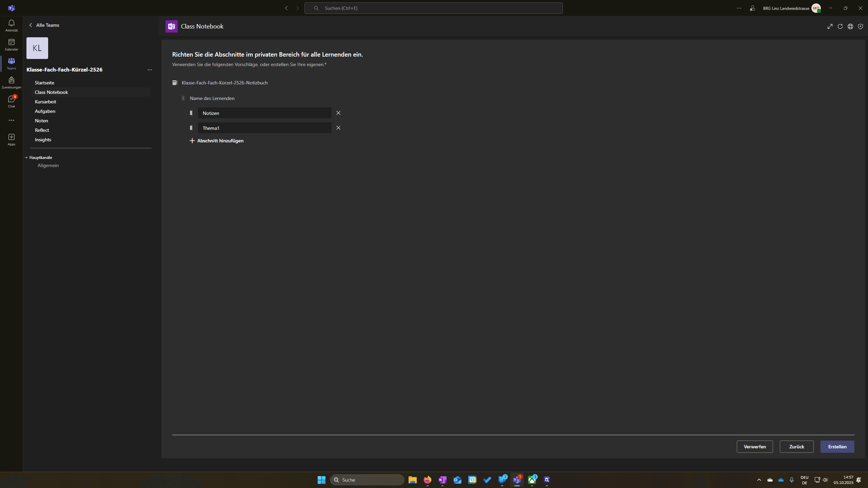This screenshot has width=868, height=488.
Task: Show more apps via sidebar ellipsis
Action: pos(11,120)
